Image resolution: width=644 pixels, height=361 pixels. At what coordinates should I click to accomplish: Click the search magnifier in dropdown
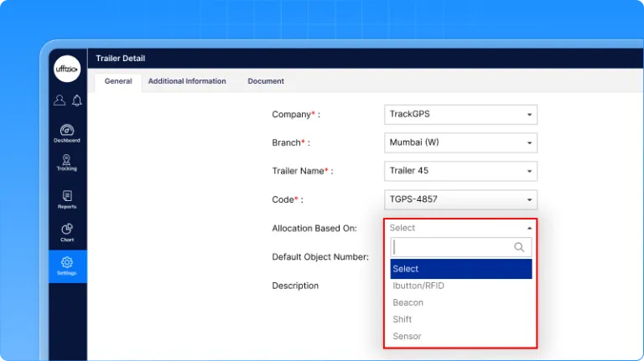point(519,247)
